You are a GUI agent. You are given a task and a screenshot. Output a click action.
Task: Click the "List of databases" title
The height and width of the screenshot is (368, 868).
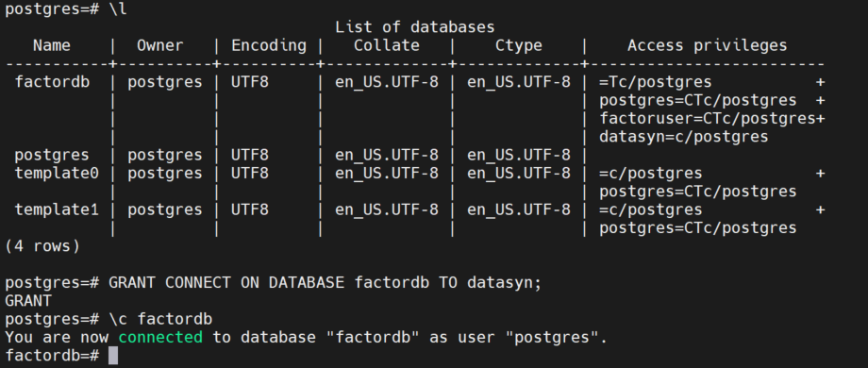(x=415, y=27)
